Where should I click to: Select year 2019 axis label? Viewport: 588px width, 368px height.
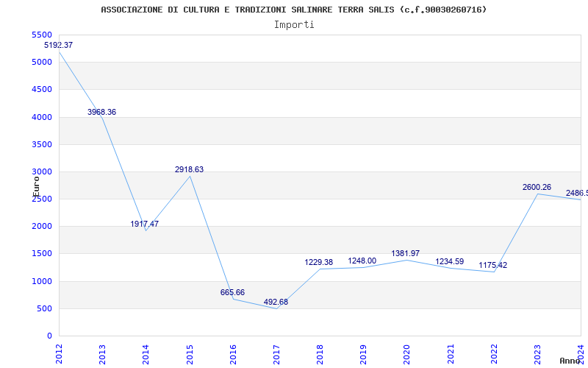363,354
